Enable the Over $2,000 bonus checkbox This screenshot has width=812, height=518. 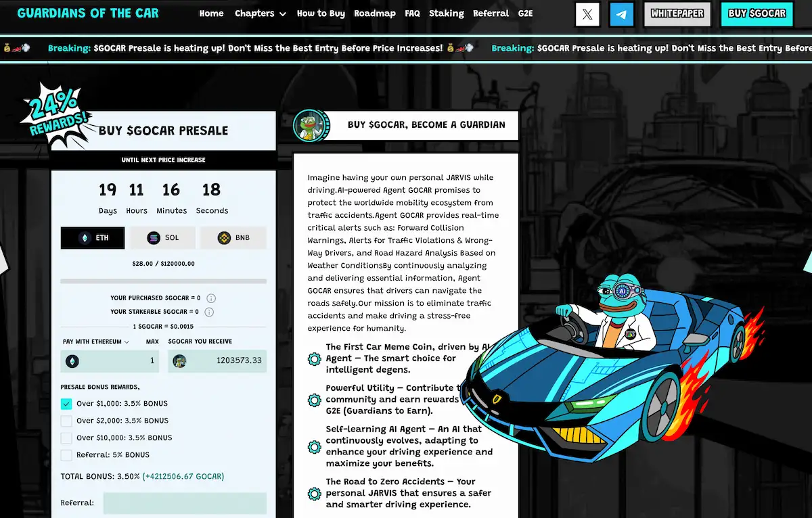[66, 421]
